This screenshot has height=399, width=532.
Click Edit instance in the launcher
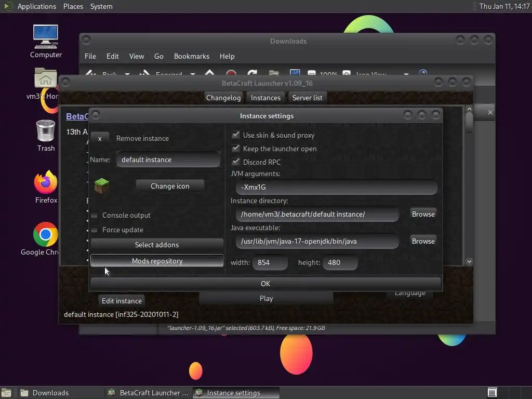tap(122, 301)
